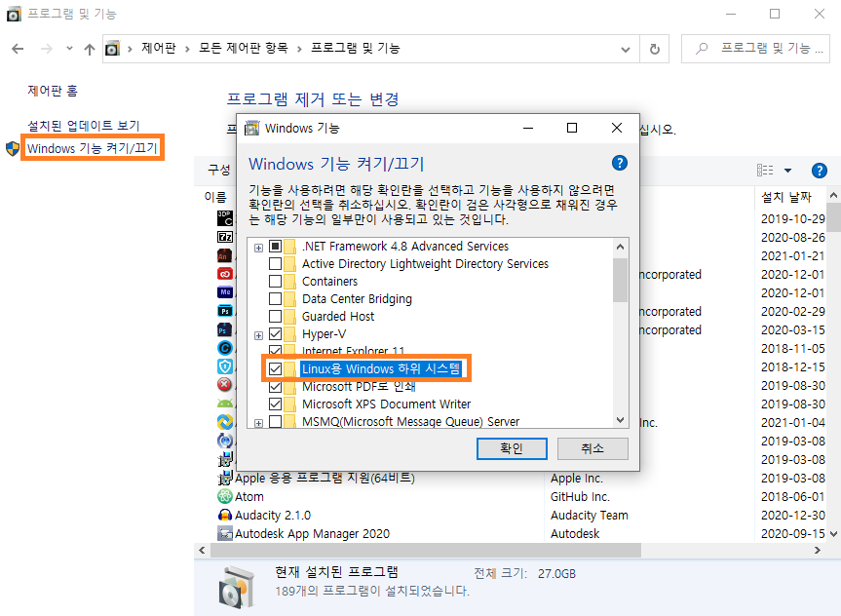Click the Autodesk App Manager icon
Image resolution: width=841 pixels, height=616 pixels.
225,533
